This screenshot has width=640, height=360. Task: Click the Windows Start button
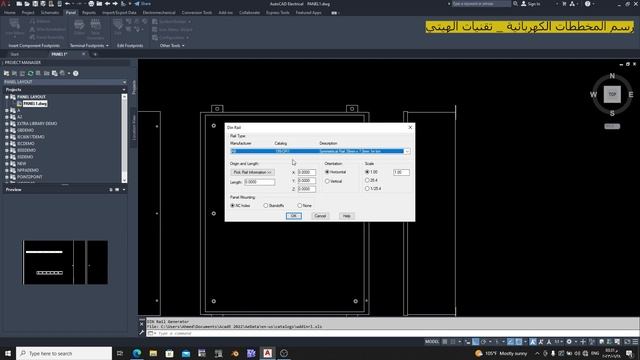(x=8, y=353)
